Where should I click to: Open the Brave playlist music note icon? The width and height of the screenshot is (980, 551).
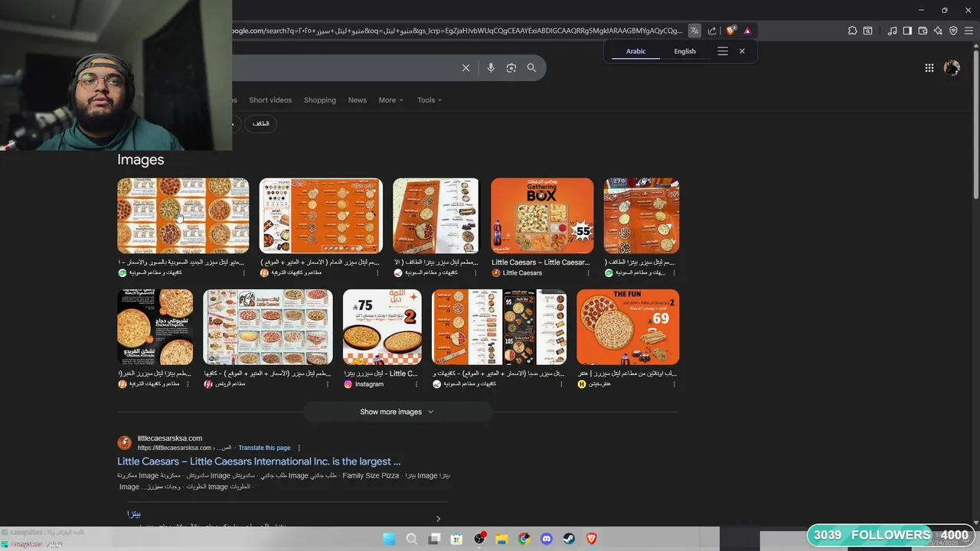pyautogui.click(x=892, y=31)
